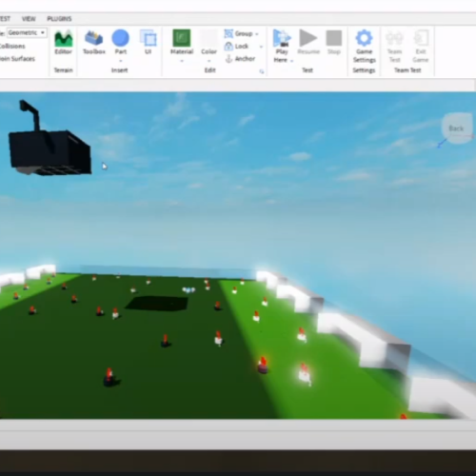The height and width of the screenshot is (476, 476).
Task: Click the Material icon
Action: (182, 38)
